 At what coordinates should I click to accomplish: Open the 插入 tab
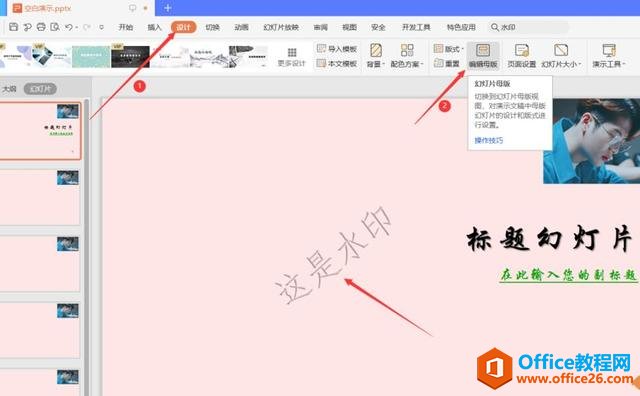click(154, 27)
